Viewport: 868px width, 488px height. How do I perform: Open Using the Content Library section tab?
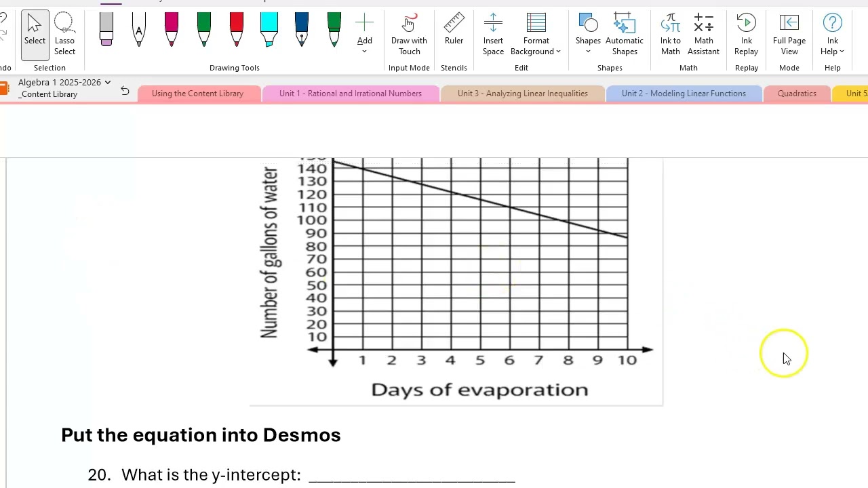tap(197, 94)
